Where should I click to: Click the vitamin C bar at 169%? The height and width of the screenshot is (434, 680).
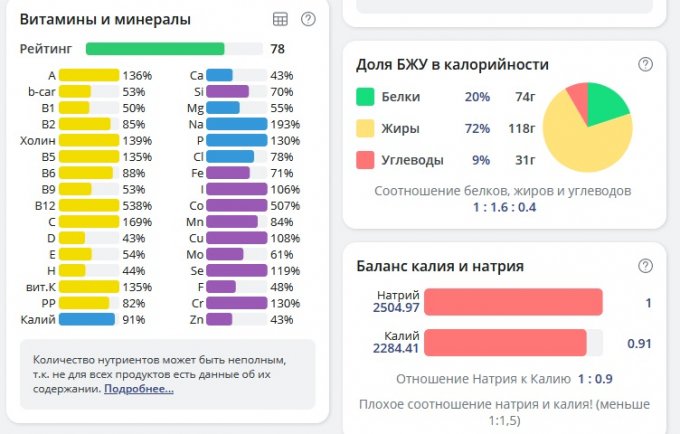(88, 221)
